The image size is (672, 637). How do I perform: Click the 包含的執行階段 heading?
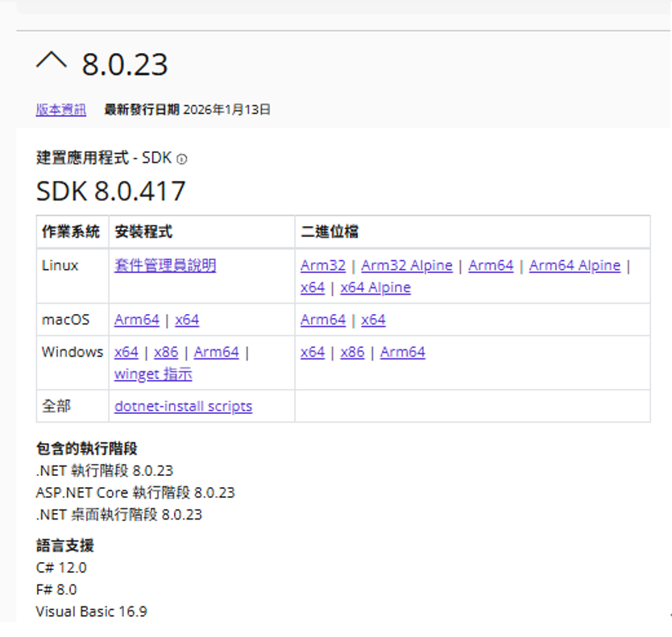(x=86, y=449)
